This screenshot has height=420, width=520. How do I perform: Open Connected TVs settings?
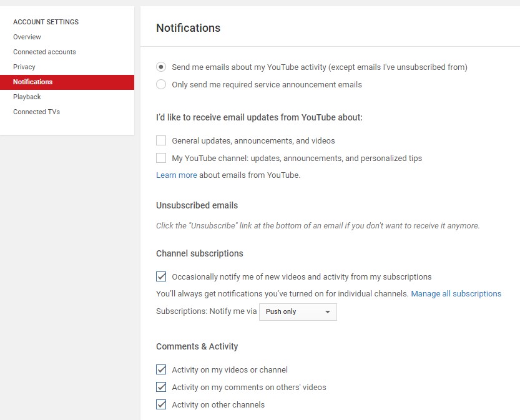[x=36, y=112]
